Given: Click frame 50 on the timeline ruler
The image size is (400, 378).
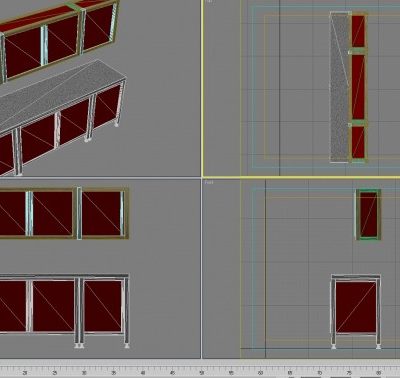Looking at the screenshot, I should [x=202, y=373].
